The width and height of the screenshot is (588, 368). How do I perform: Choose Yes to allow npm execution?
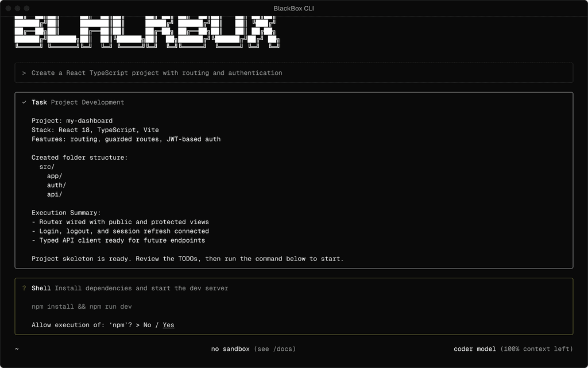click(x=168, y=325)
